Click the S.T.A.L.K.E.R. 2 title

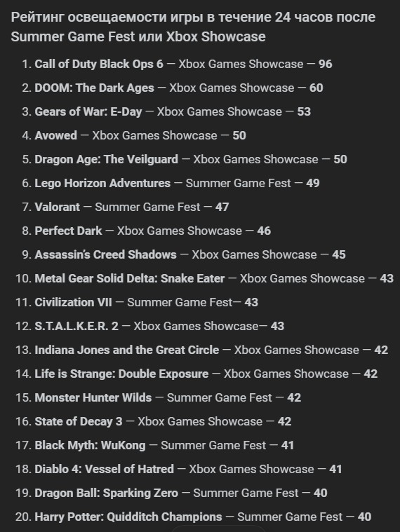pyautogui.click(x=76, y=326)
